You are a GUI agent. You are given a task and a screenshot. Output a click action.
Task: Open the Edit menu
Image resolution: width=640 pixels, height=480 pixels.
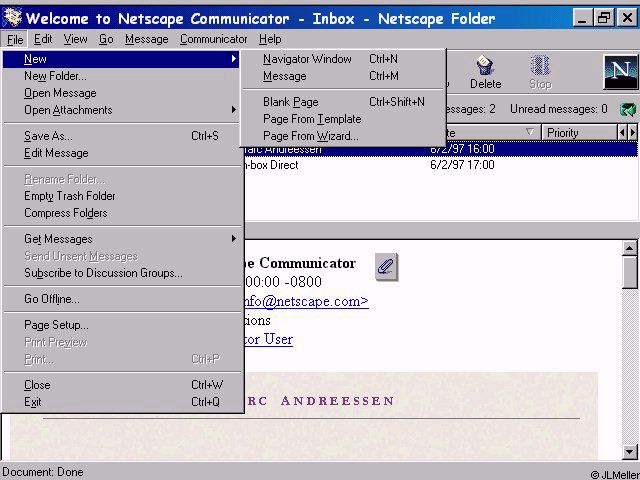click(43, 39)
